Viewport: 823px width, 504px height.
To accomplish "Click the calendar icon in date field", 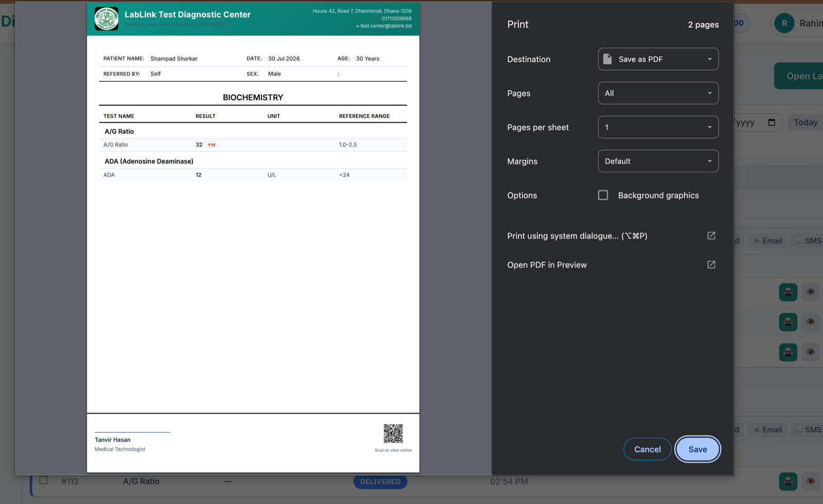I will pos(772,122).
